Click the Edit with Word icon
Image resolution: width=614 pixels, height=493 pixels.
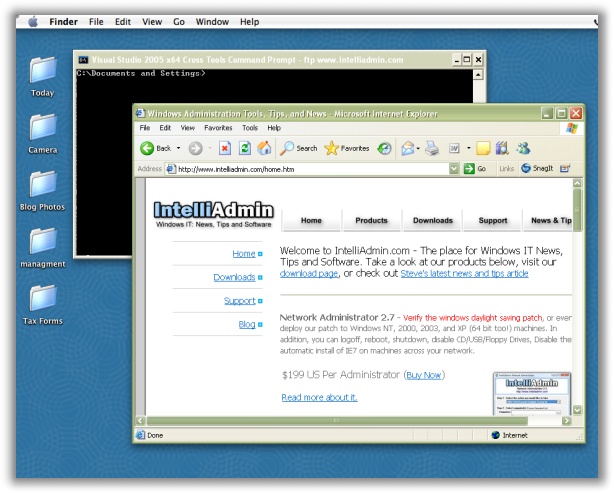(x=454, y=148)
